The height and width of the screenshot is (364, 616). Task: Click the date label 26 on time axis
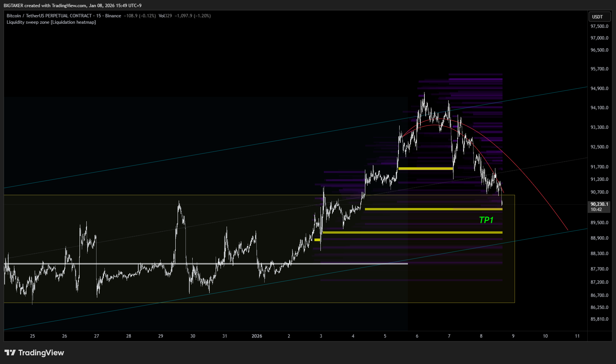[64, 336]
